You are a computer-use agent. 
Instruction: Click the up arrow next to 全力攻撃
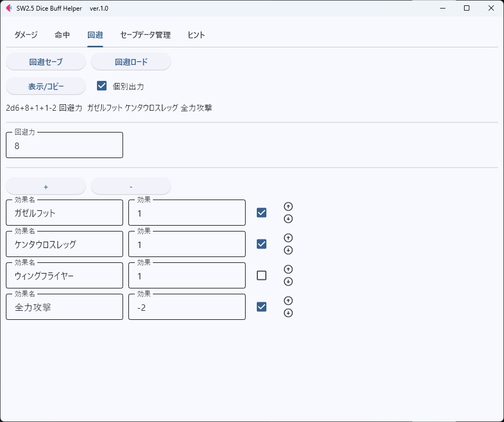pos(288,301)
